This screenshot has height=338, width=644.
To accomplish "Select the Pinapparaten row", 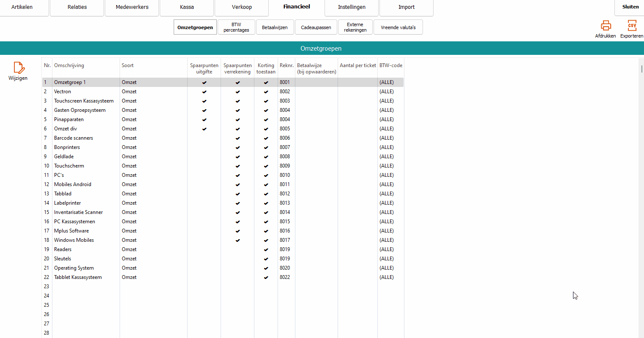I will 69,119.
